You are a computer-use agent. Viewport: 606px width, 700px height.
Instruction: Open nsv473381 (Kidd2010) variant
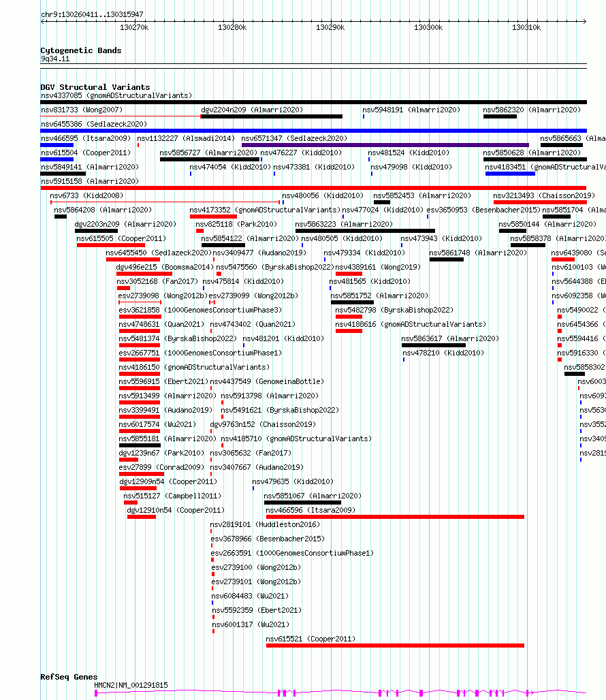coord(314,167)
